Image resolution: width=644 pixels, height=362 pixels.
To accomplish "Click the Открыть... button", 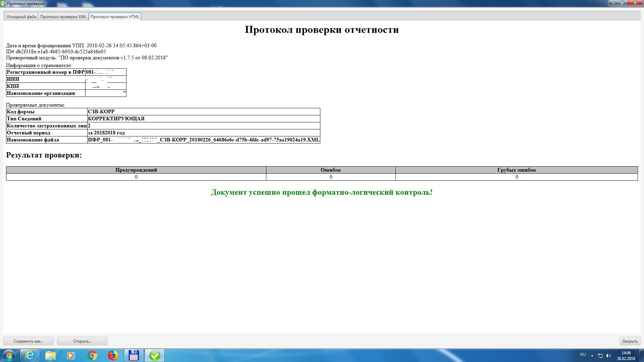I will click(82, 341).
